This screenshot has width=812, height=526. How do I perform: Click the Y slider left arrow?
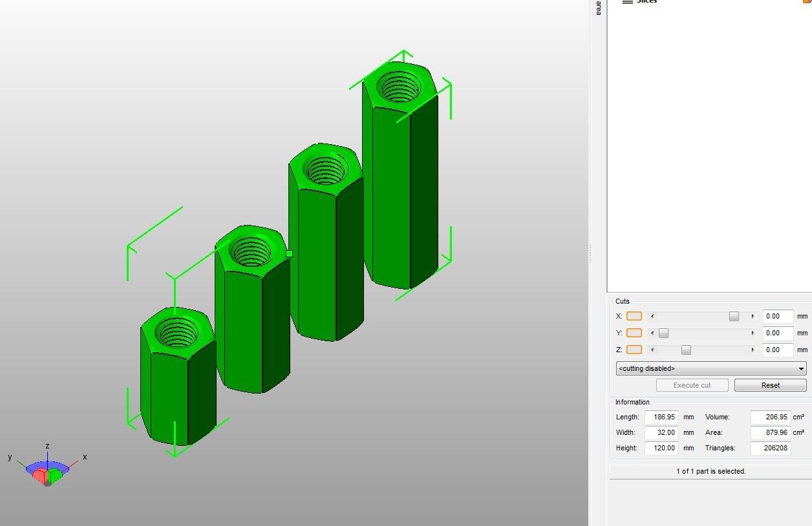tap(652, 333)
